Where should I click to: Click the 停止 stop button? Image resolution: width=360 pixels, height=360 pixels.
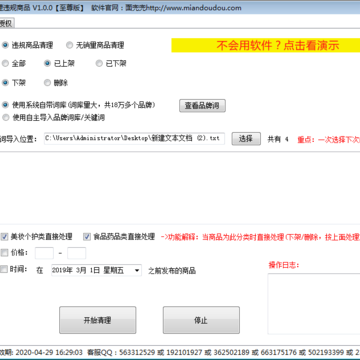(x=201, y=320)
